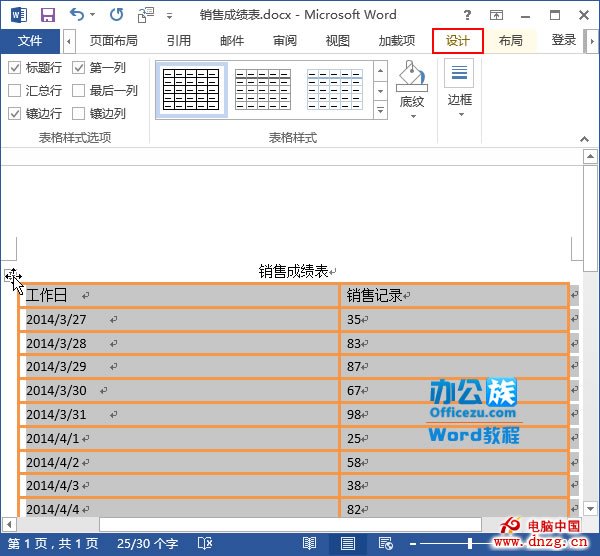
Task: Click the table move handle
Action: point(12,276)
